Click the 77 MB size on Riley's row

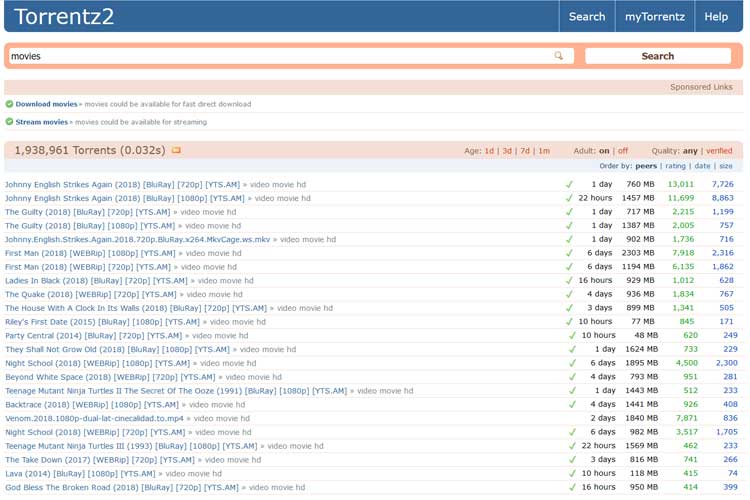point(642,322)
